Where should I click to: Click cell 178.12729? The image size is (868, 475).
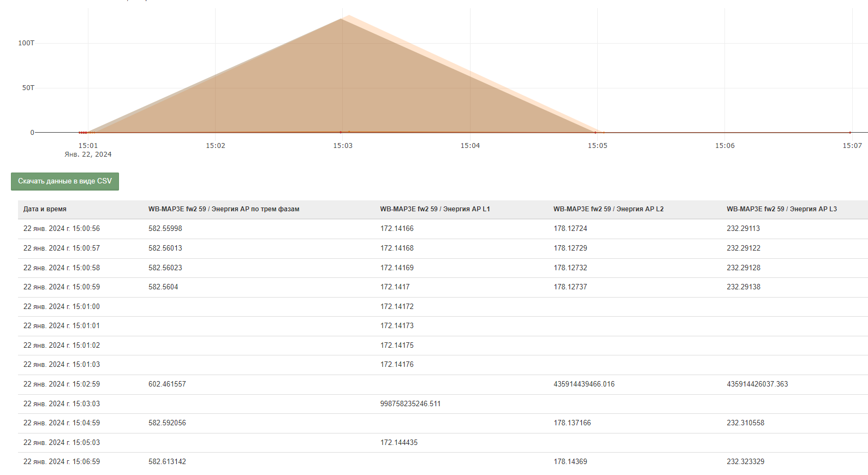coord(570,248)
